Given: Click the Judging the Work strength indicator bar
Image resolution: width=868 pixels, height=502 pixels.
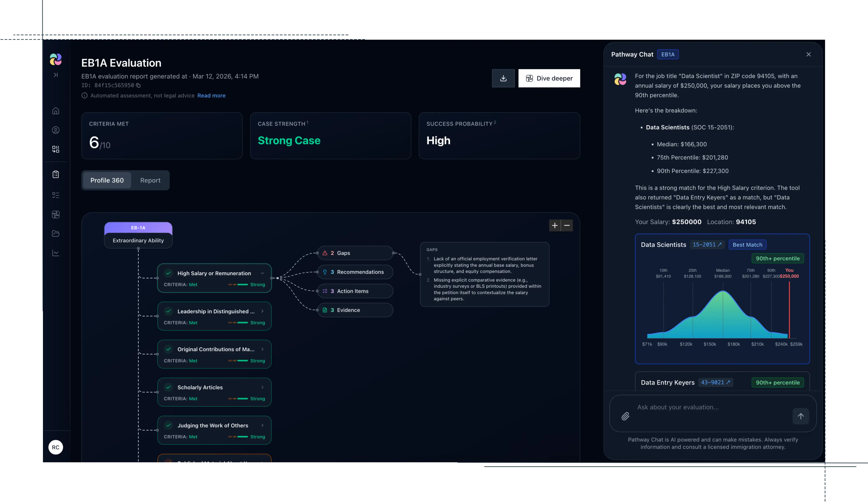Looking at the screenshot, I should coord(238,437).
